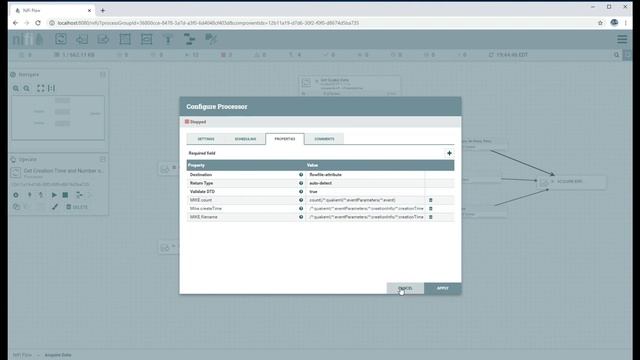Screen dimensions: 640x360
Task: Select the Properties tab
Action: [284, 139]
